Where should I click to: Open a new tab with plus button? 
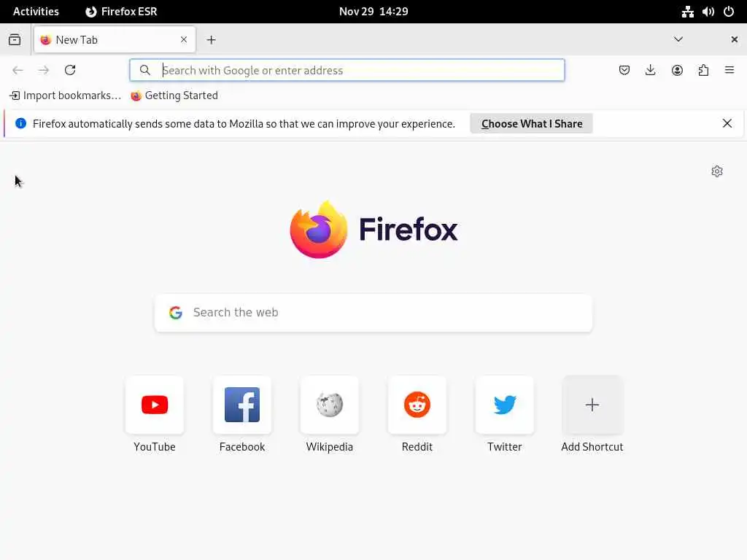click(211, 40)
